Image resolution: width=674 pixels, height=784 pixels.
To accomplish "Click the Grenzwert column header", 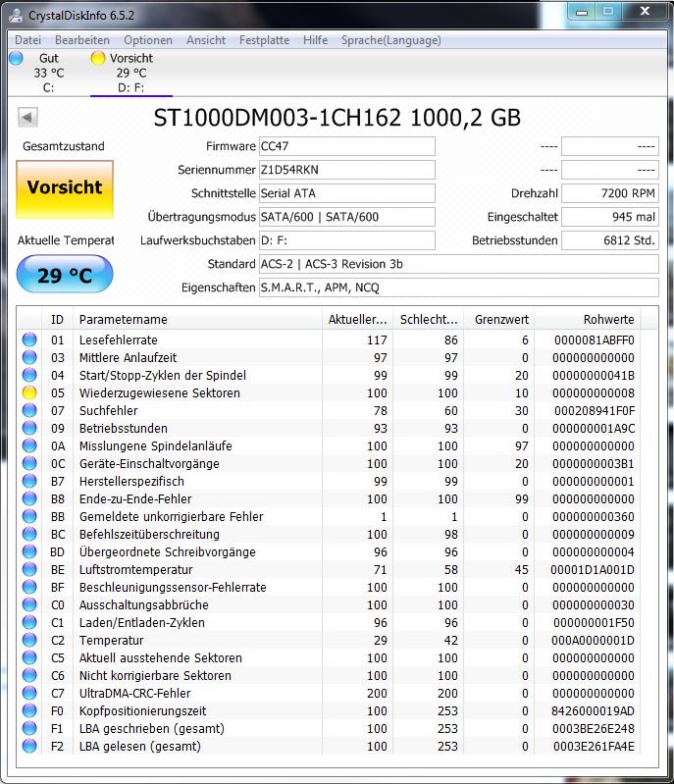I will [499, 319].
